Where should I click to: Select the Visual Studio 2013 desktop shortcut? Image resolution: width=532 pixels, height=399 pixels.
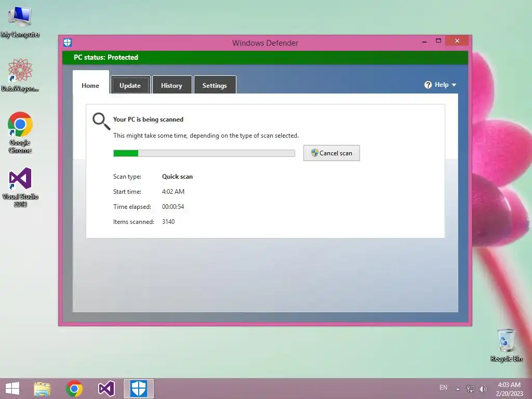click(x=20, y=187)
